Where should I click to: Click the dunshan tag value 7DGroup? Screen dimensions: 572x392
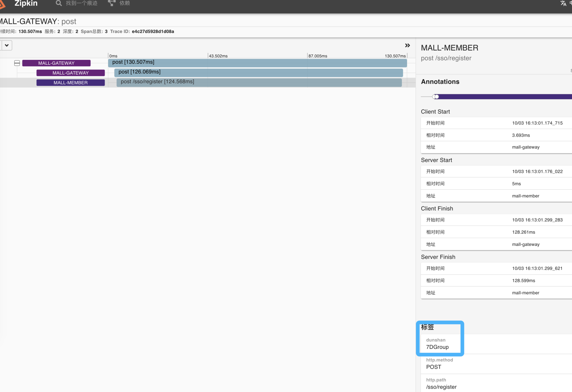pyautogui.click(x=437, y=347)
